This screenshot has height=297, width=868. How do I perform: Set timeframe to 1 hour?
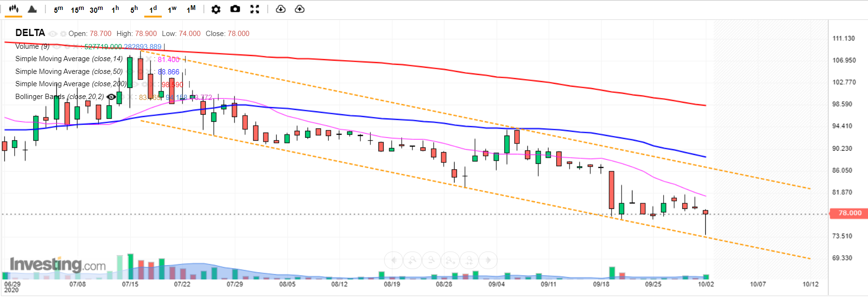click(115, 9)
